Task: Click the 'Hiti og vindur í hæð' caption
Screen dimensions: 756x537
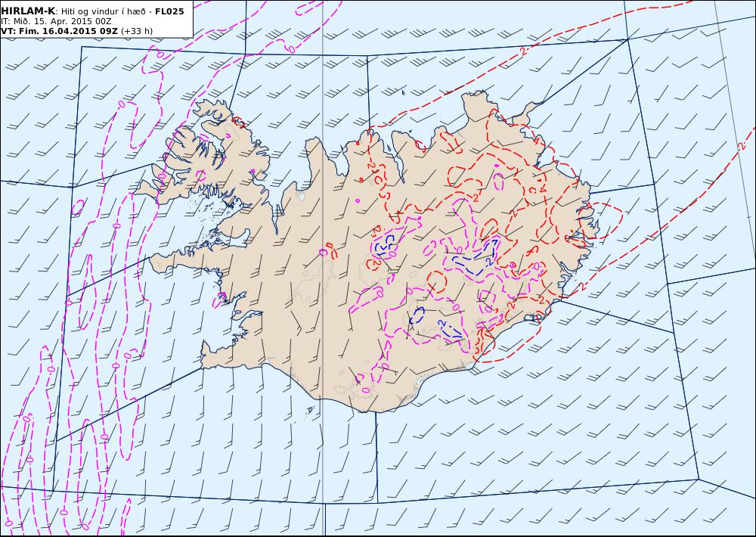Action: (x=105, y=11)
